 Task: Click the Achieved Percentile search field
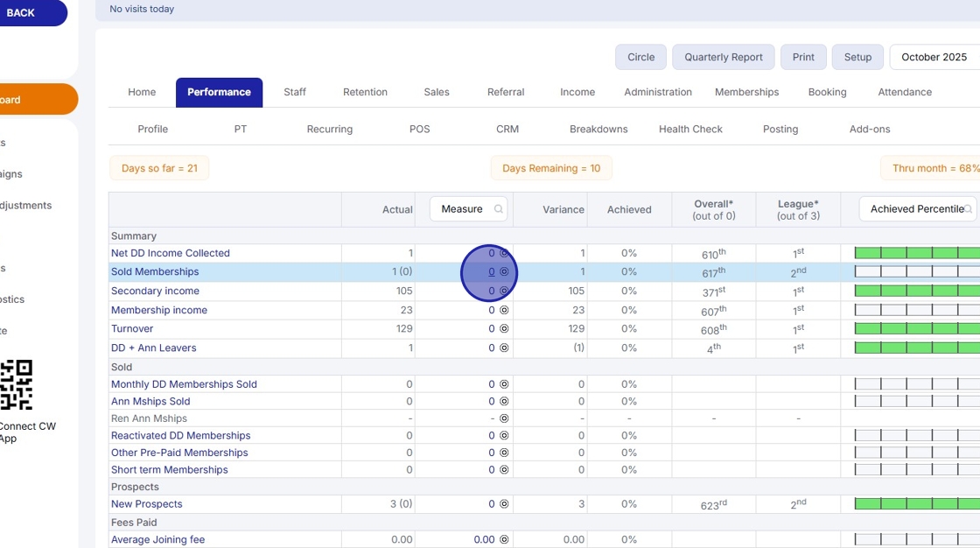[918, 209]
